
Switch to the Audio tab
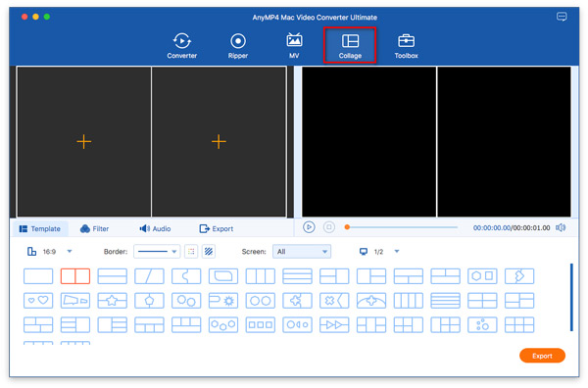(155, 228)
